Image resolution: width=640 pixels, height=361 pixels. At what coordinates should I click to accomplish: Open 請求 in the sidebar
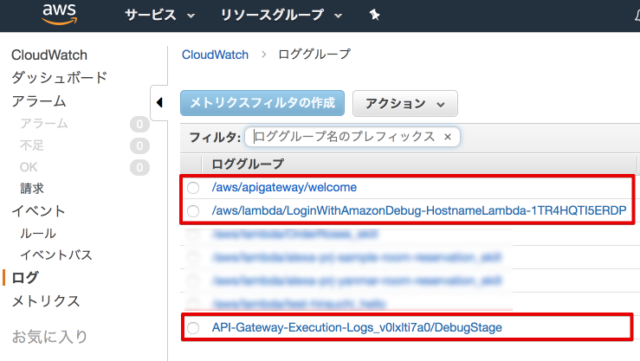click(x=32, y=188)
